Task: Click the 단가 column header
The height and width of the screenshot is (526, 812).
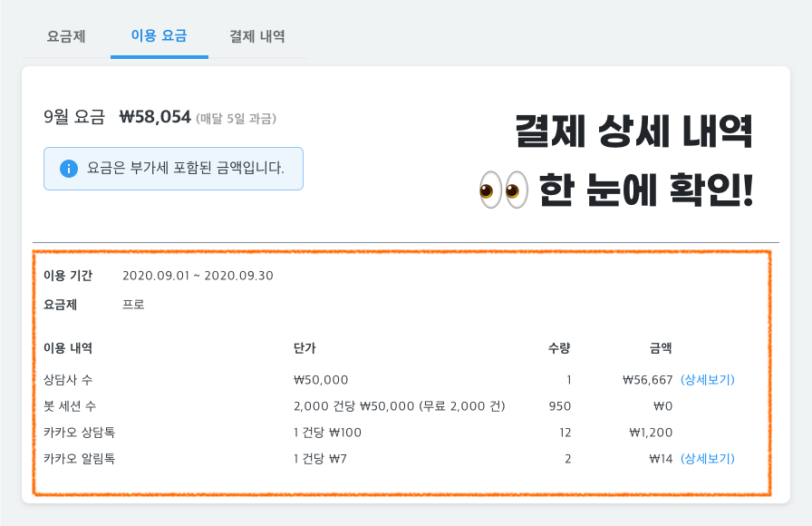Action: (x=305, y=348)
